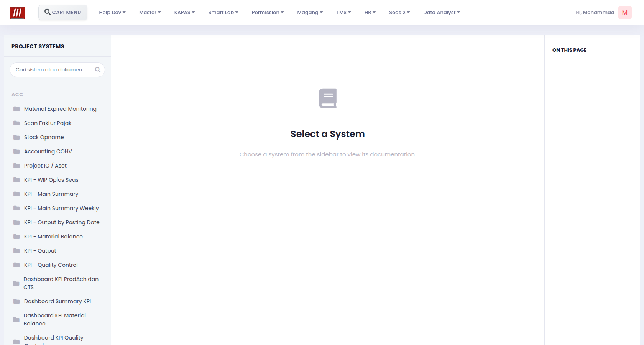Open the Help Dev dropdown menu
Screen dimensions: 644x345
tap(112, 13)
